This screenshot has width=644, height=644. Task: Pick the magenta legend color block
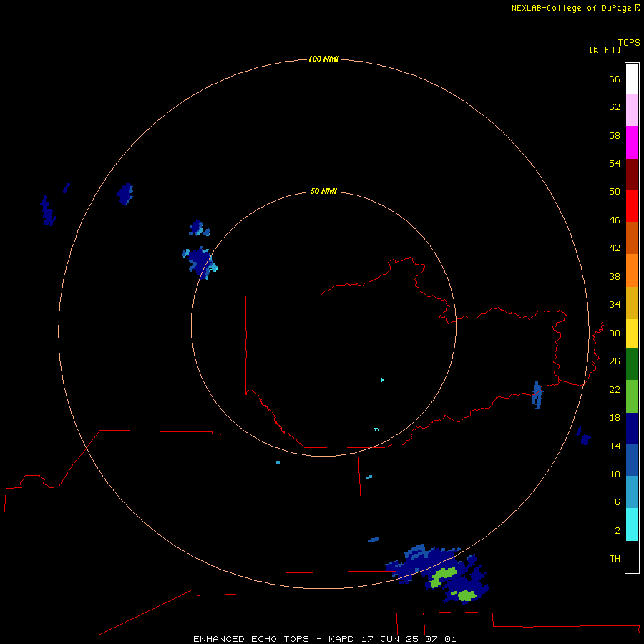[x=632, y=142]
